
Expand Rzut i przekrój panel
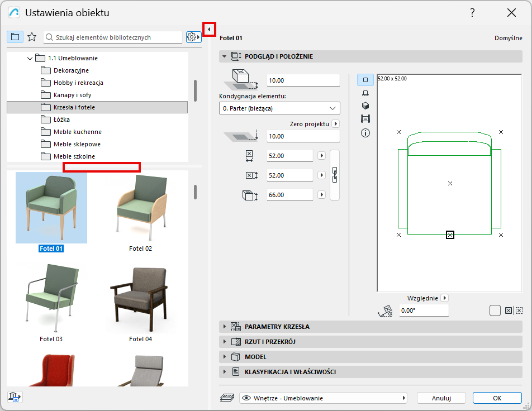click(370, 342)
